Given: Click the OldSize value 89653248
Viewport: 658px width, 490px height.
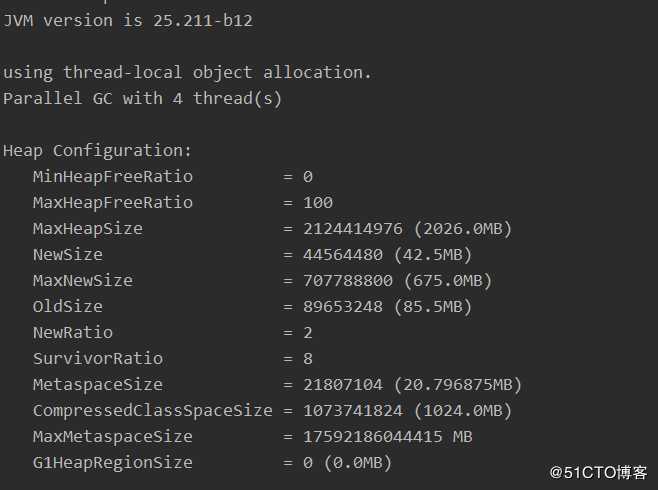Looking at the screenshot, I should point(342,306).
